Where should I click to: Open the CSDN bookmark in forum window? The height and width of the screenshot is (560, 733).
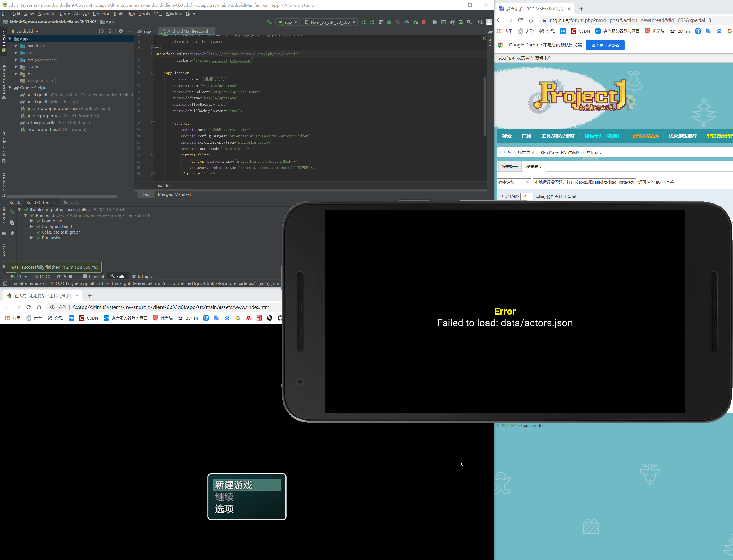point(580,31)
